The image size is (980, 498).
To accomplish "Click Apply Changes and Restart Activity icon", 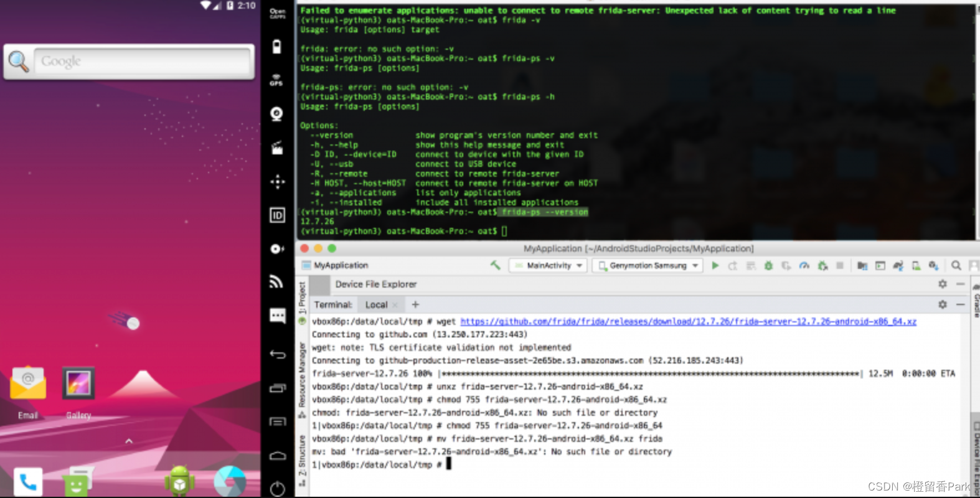I will (733, 266).
